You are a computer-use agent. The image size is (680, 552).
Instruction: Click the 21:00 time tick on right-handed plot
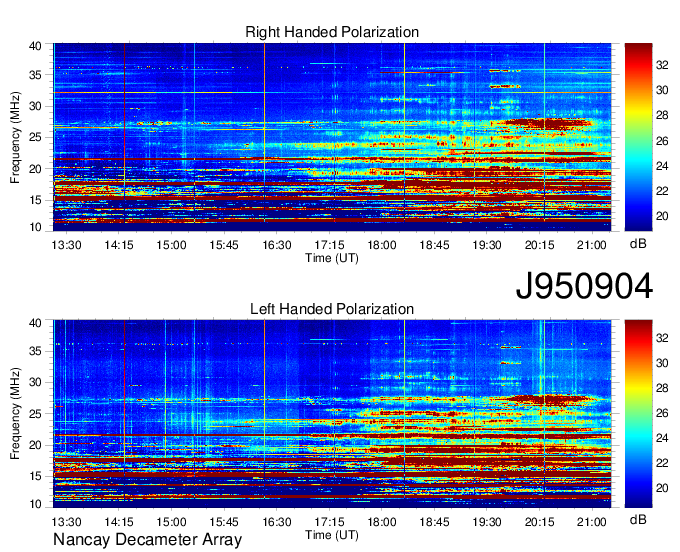592,245
